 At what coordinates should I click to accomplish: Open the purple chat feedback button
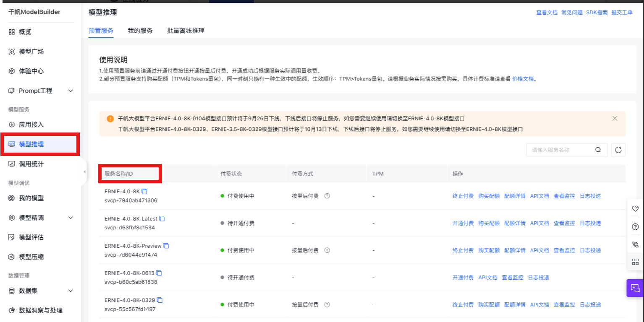click(x=635, y=288)
